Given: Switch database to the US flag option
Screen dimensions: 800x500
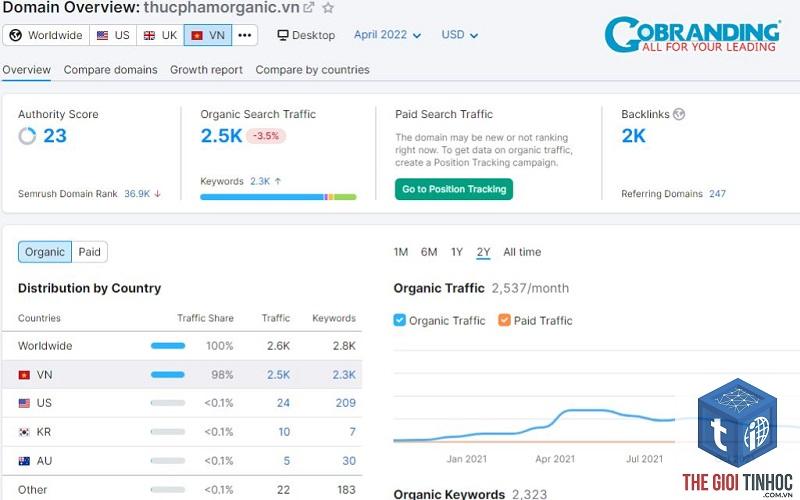Looking at the screenshot, I should click(x=113, y=35).
